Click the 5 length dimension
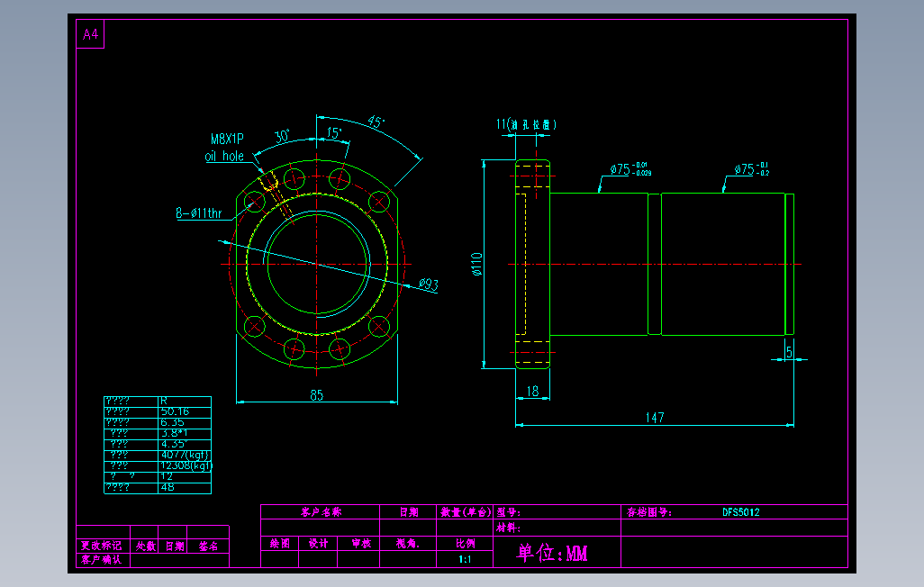Viewport: 924px width, 587px height. click(x=789, y=352)
